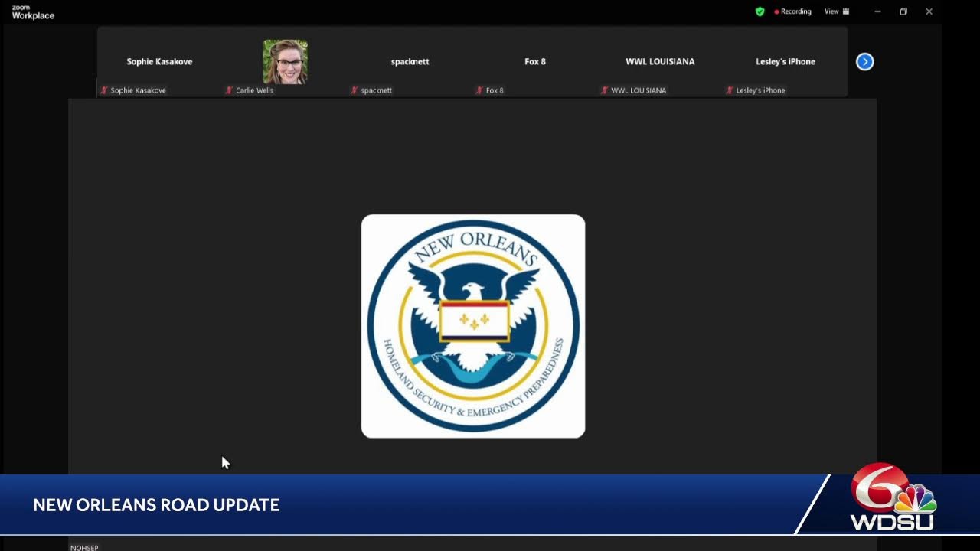Click the muted mic icon beside the small Lesley's iPhone label
Viewport: 980px width, 551px height.
pos(730,90)
